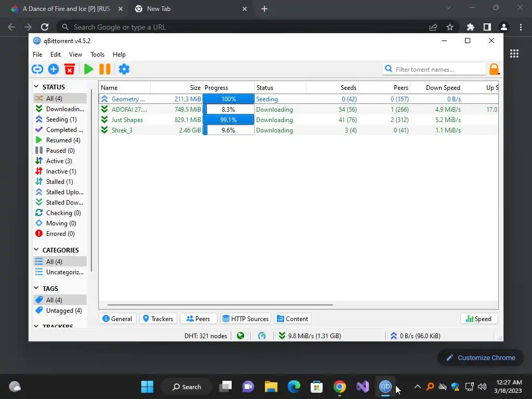Select the Uncategorized category

[60, 272]
